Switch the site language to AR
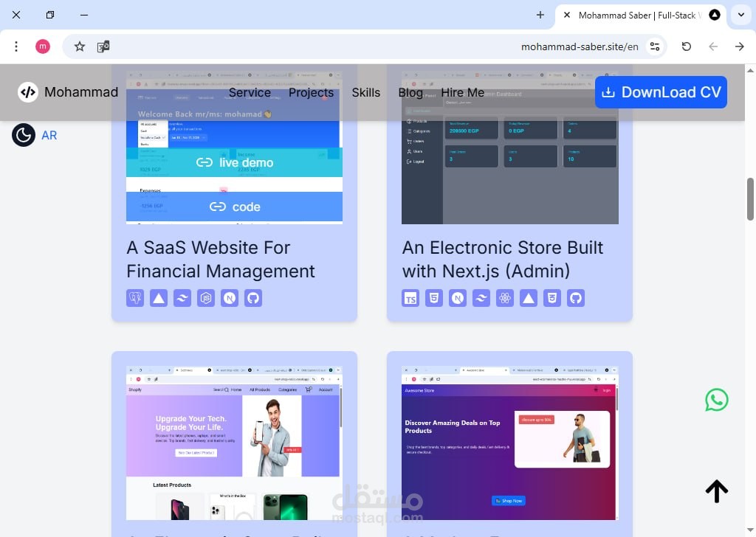 (49, 135)
